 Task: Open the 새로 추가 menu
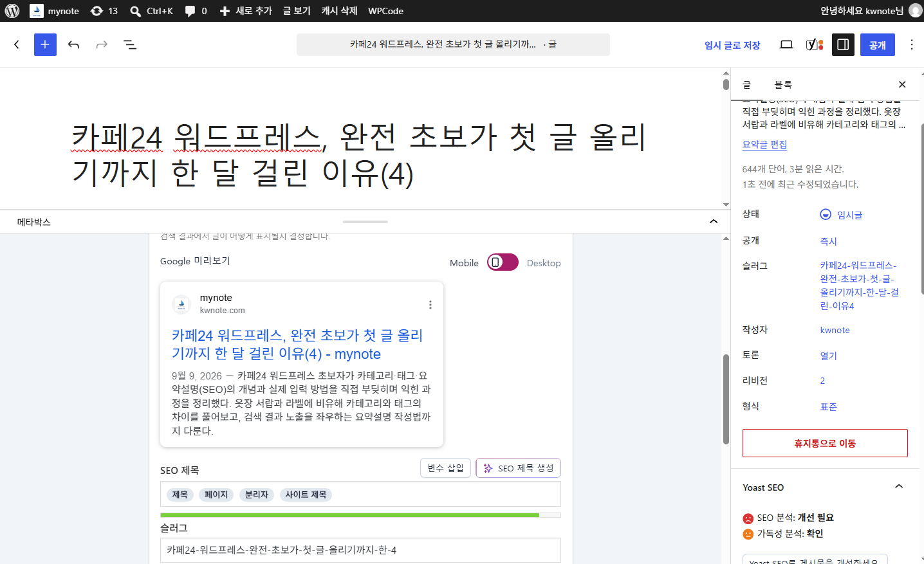(x=246, y=11)
